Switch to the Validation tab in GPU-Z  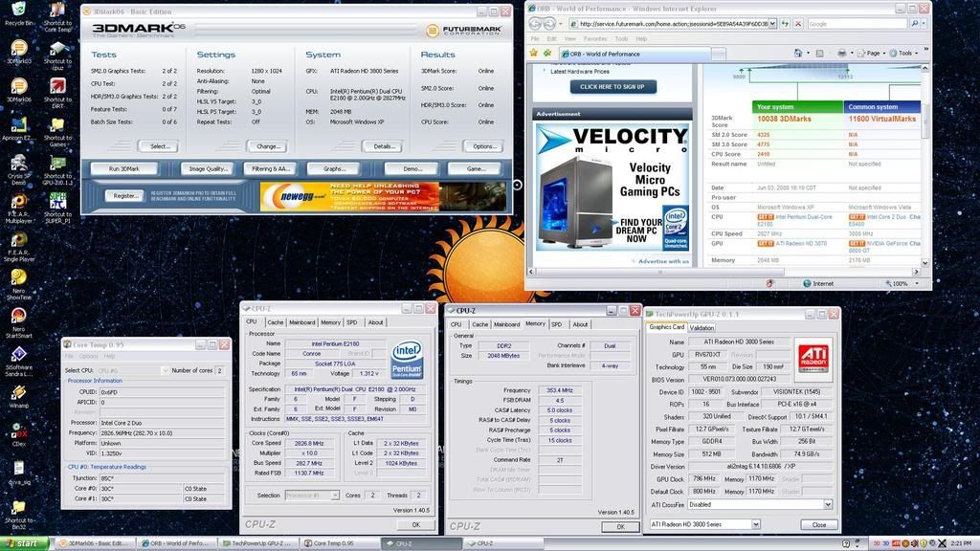pos(702,328)
